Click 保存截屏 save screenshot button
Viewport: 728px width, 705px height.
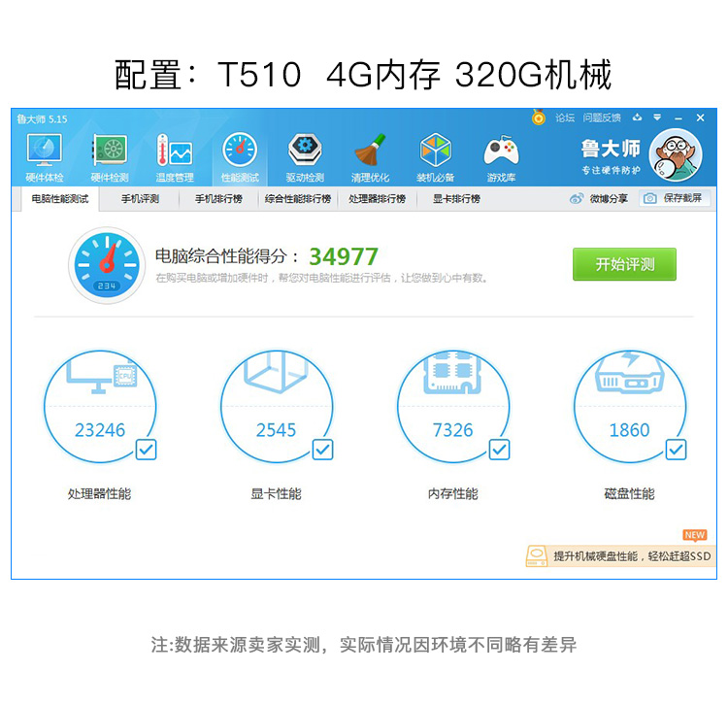[675, 198]
